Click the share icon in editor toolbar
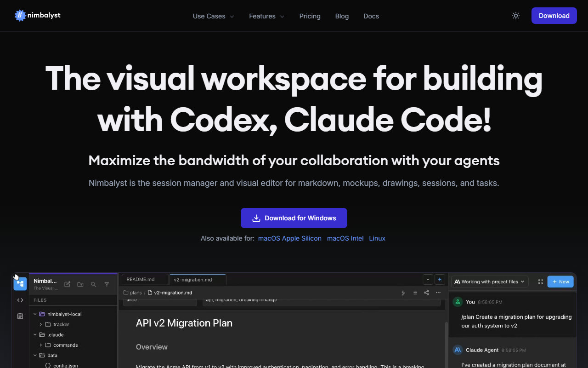Image resolution: width=588 pixels, height=368 pixels. click(426, 293)
